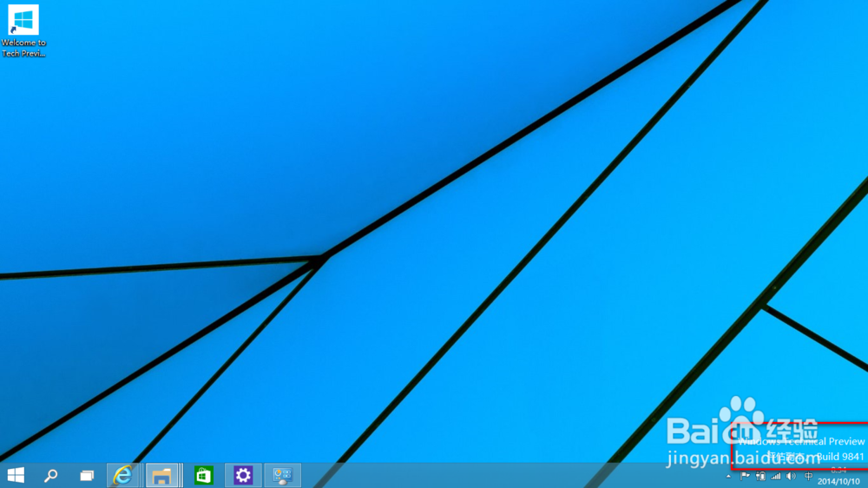
Task: Open the Windows Store app
Action: tap(204, 475)
